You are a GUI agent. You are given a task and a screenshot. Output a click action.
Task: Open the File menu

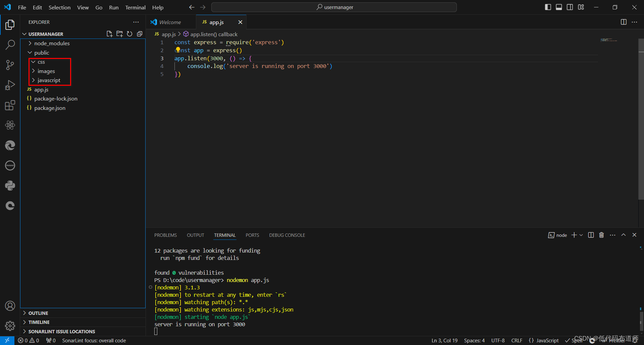click(22, 7)
